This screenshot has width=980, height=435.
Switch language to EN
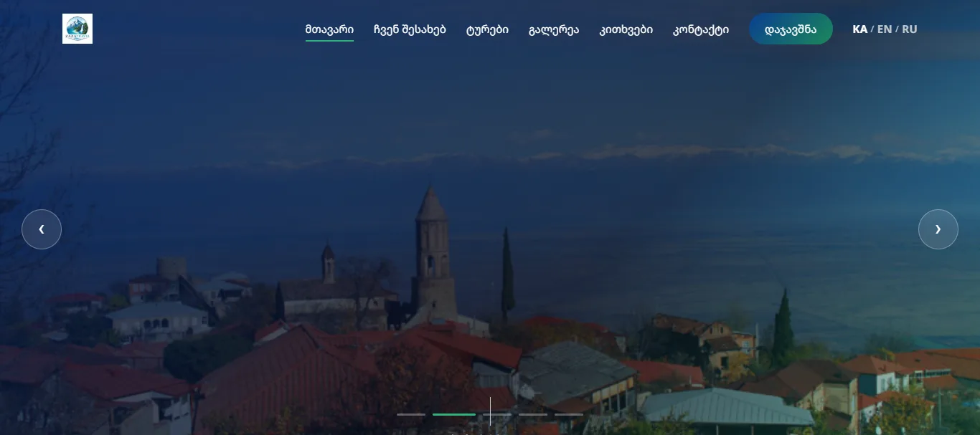click(885, 29)
